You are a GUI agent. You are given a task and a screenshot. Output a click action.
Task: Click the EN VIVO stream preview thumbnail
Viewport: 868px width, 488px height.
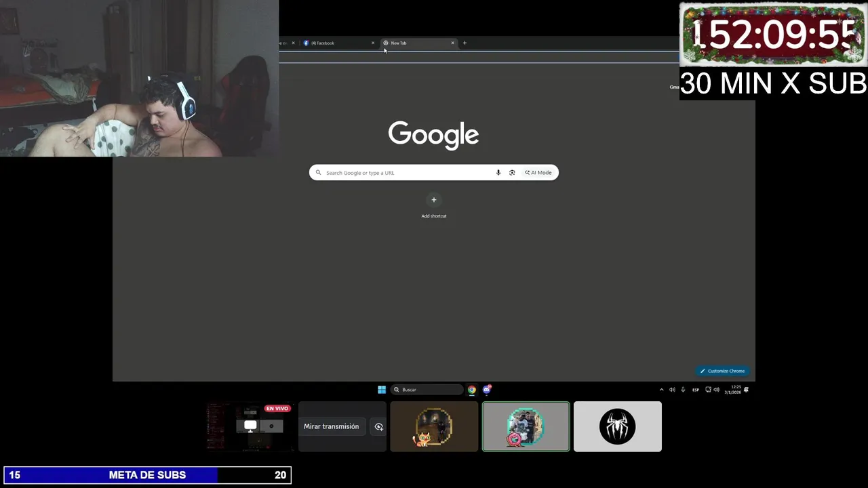point(251,426)
